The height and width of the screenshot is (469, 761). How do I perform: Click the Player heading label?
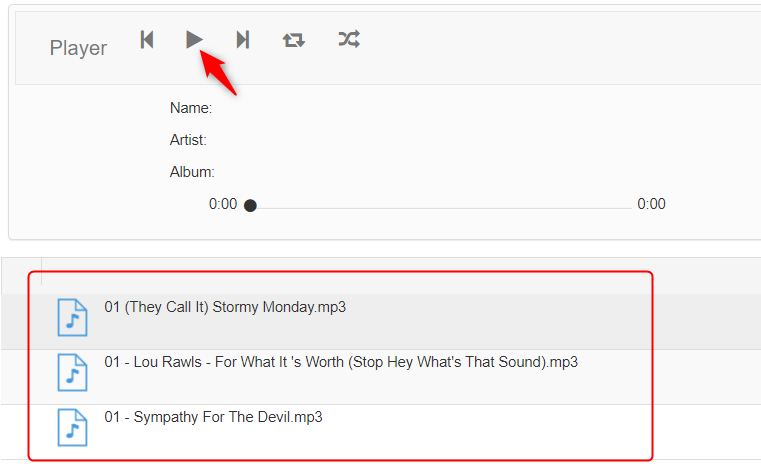point(78,48)
